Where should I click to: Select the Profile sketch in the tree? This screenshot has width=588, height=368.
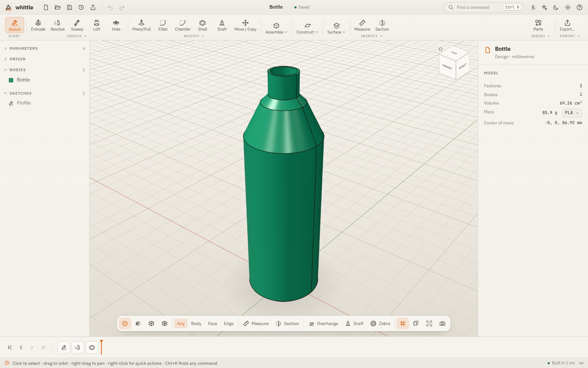click(x=44, y=103)
